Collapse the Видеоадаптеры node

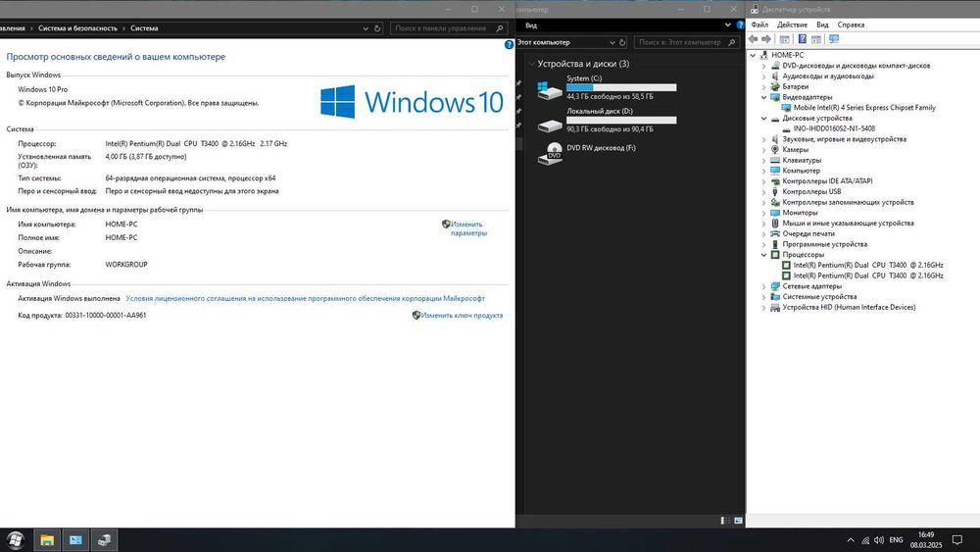pyautogui.click(x=763, y=97)
